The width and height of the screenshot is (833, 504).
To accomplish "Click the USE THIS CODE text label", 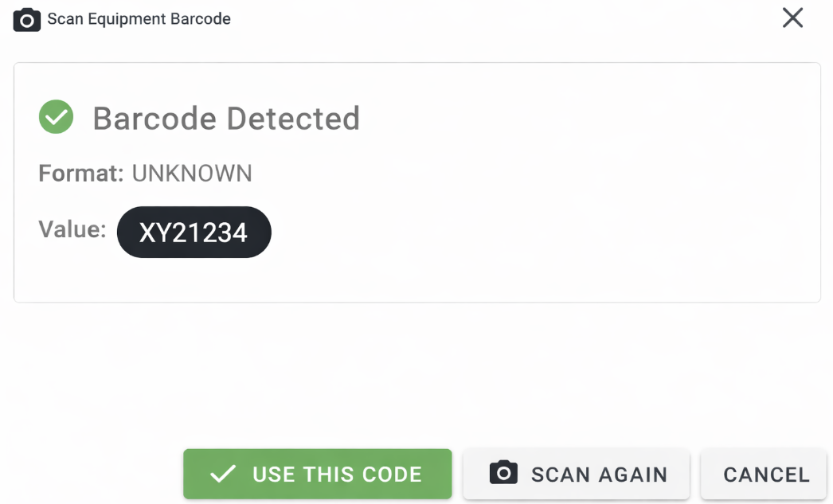I will click(x=337, y=475).
